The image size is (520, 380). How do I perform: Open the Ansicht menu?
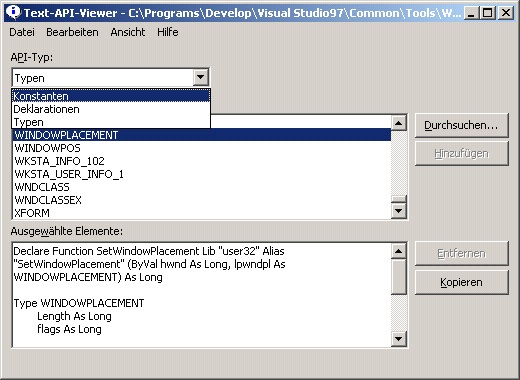[128, 32]
